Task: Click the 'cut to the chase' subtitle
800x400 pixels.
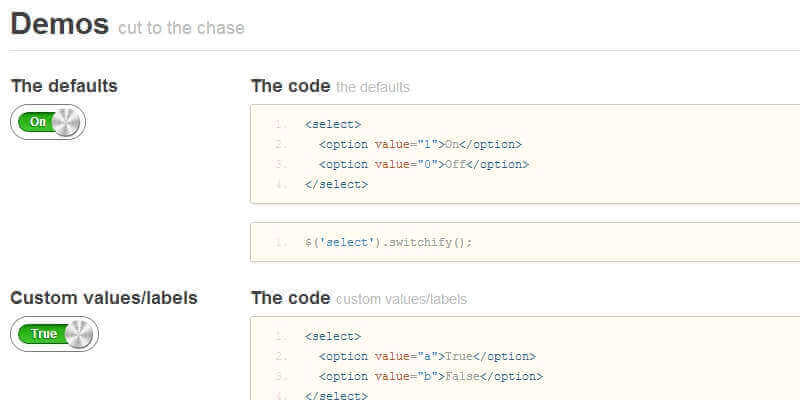Action: point(181,28)
